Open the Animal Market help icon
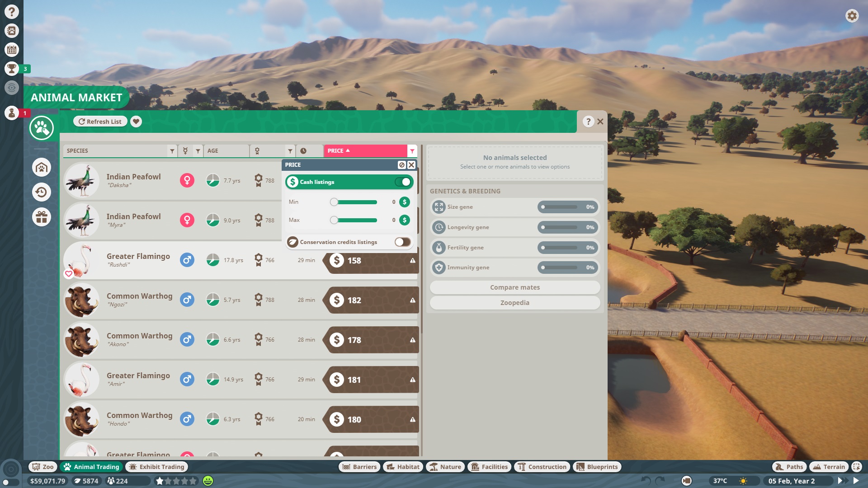 click(x=588, y=122)
